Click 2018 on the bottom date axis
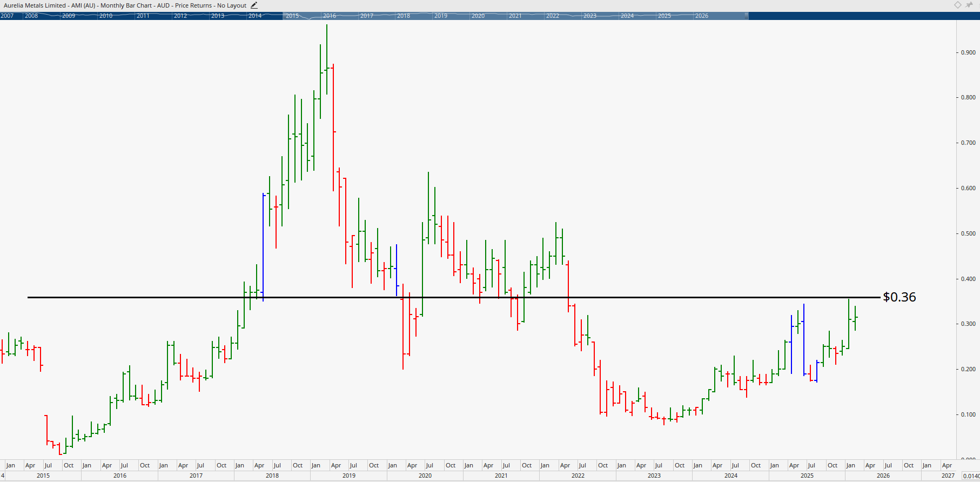Screen dimensions: 980x482 pos(272,476)
